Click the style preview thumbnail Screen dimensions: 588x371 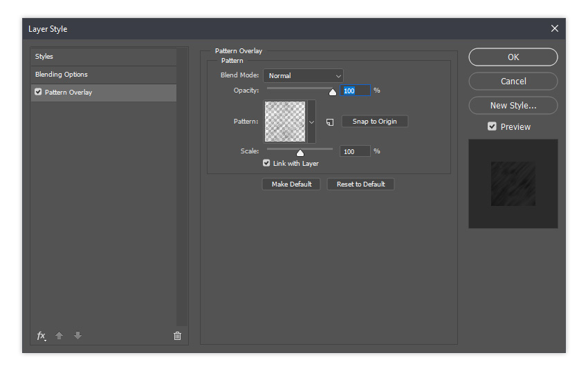click(513, 184)
